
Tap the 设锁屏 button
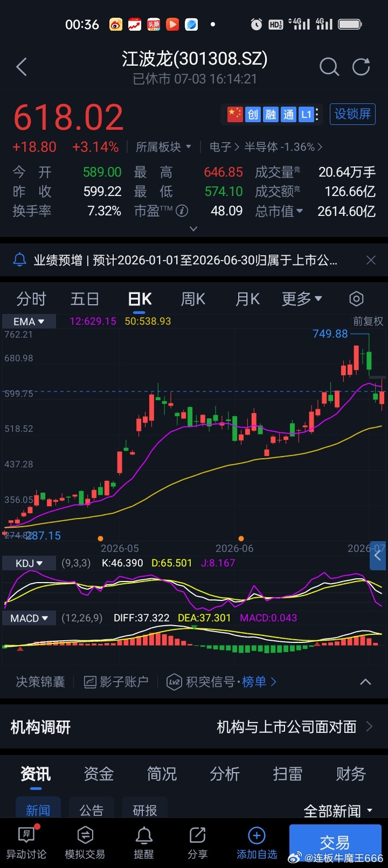click(352, 114)
